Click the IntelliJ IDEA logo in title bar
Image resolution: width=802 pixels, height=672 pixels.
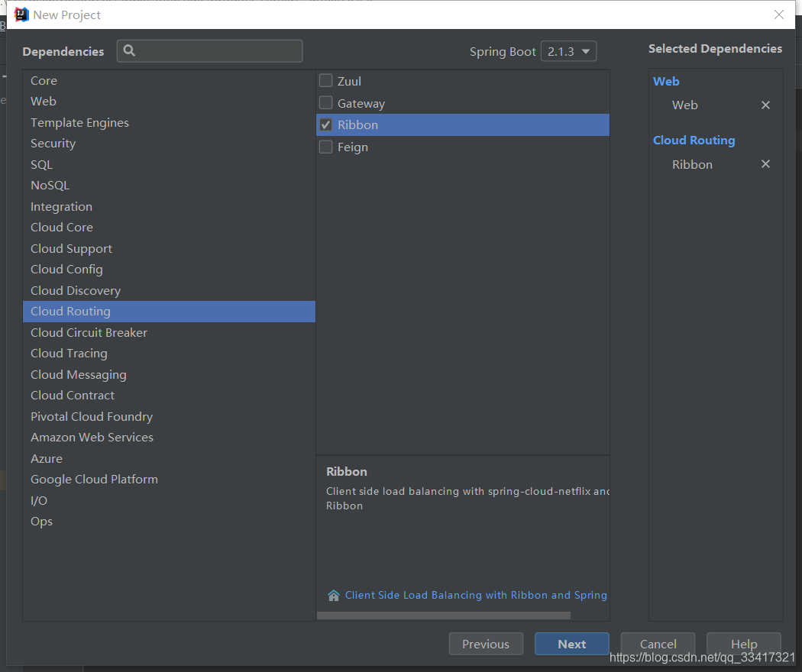point(21,15)
